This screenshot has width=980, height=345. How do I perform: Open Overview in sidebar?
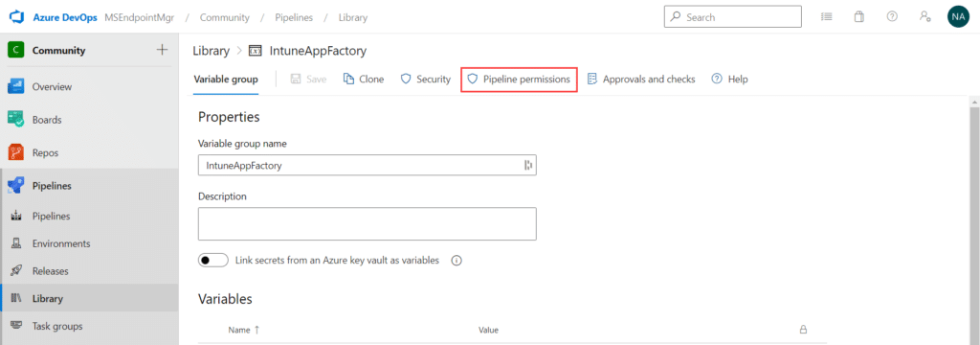click(52, 86)
